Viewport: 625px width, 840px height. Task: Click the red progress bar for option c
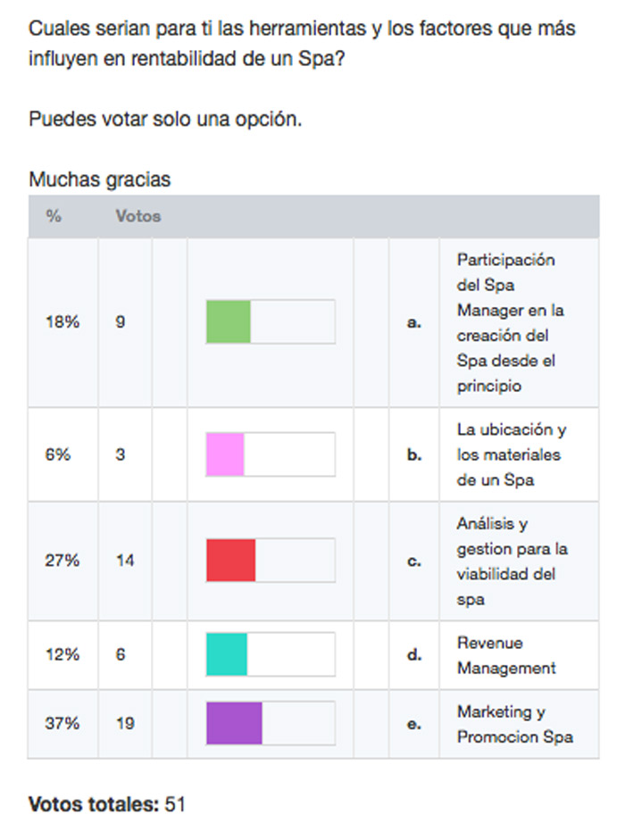pyautogui.click(x=271, y=561)
